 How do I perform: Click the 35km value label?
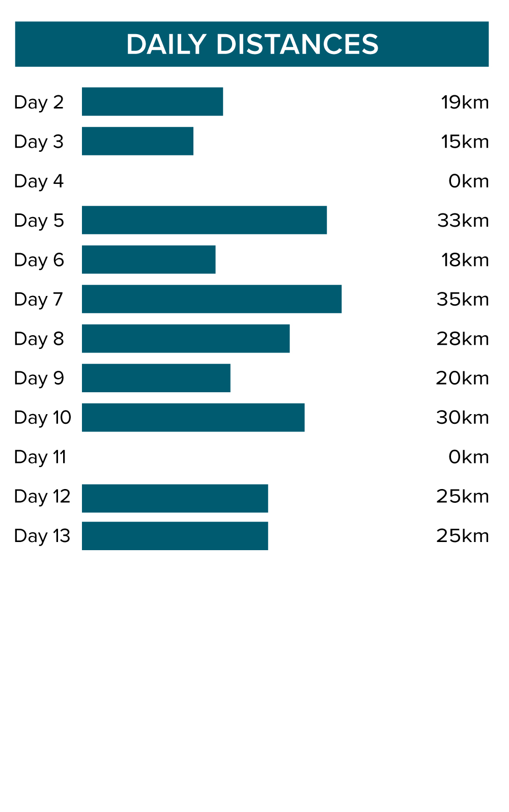pyautogui.click(x=463, y=300)
